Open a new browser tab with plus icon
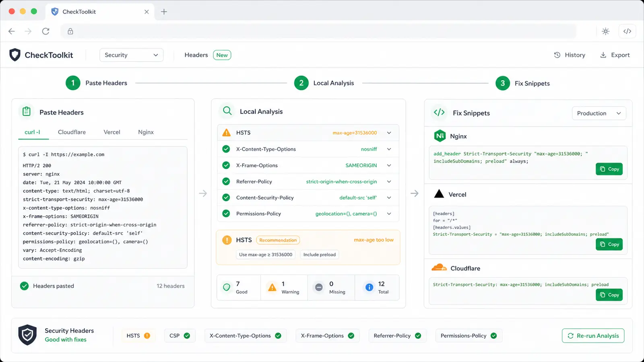644x362 pixels. pos(164,12)
